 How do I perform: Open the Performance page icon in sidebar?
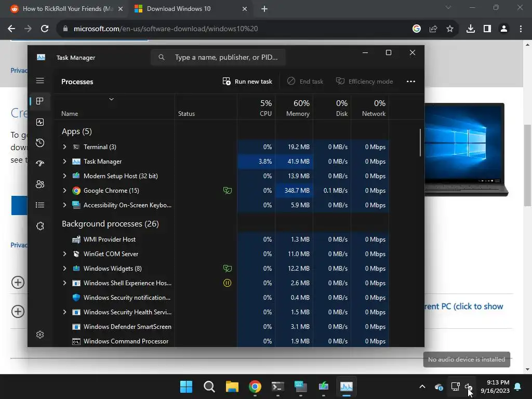[x=40, y=122]
